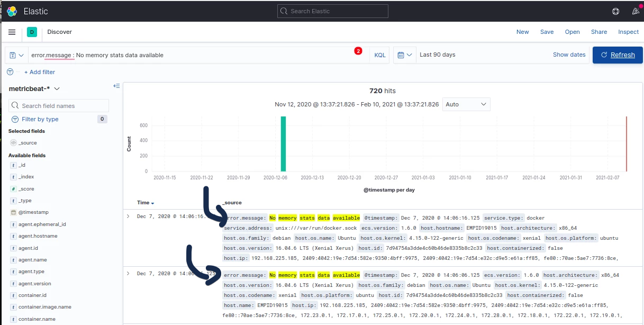Open the main navigation hamburger menu
The width and height of the screenshot is (644, 325).
[x=12, y=32]
